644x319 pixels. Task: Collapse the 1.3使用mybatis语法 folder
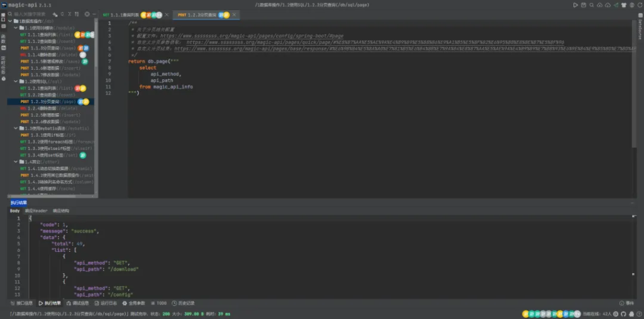pos(16,128)
